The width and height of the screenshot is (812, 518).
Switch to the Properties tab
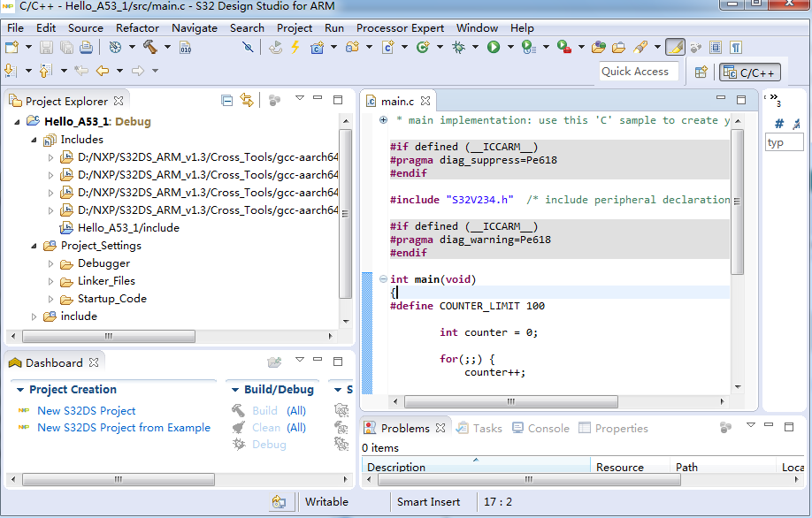[614, 429]
